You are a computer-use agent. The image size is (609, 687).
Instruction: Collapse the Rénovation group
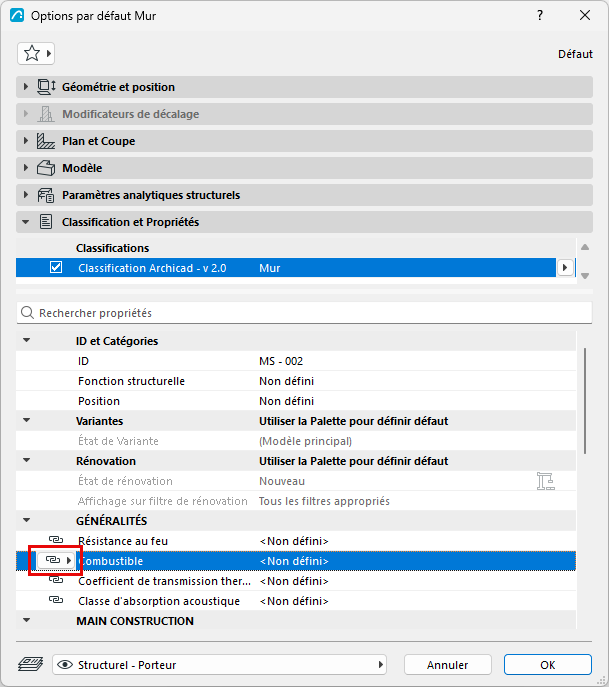27,460
